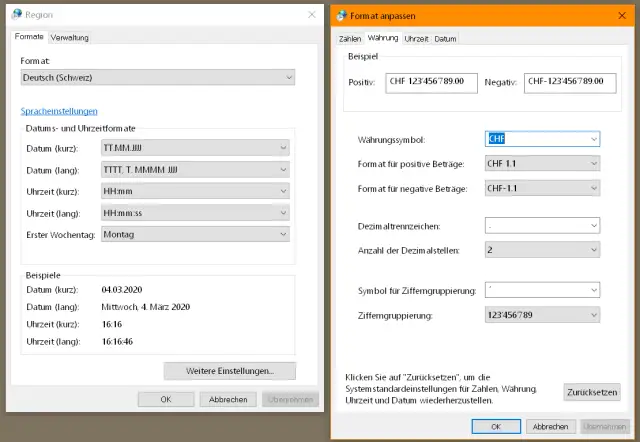Switch to the Verwaltung tab

(x=70, y=37)
